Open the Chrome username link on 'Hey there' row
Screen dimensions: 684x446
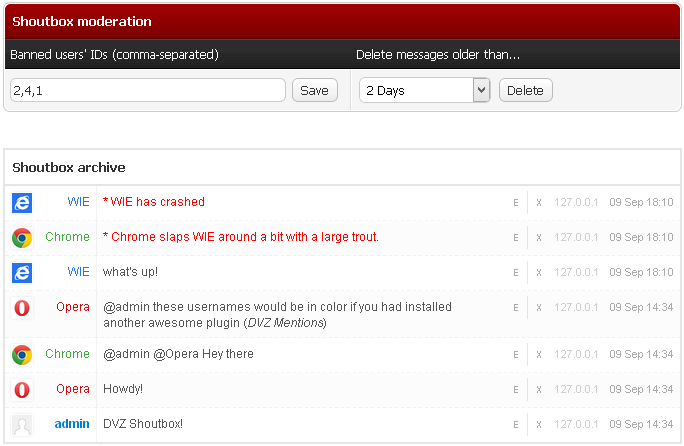pyautogui.click(x=67, y=354)
